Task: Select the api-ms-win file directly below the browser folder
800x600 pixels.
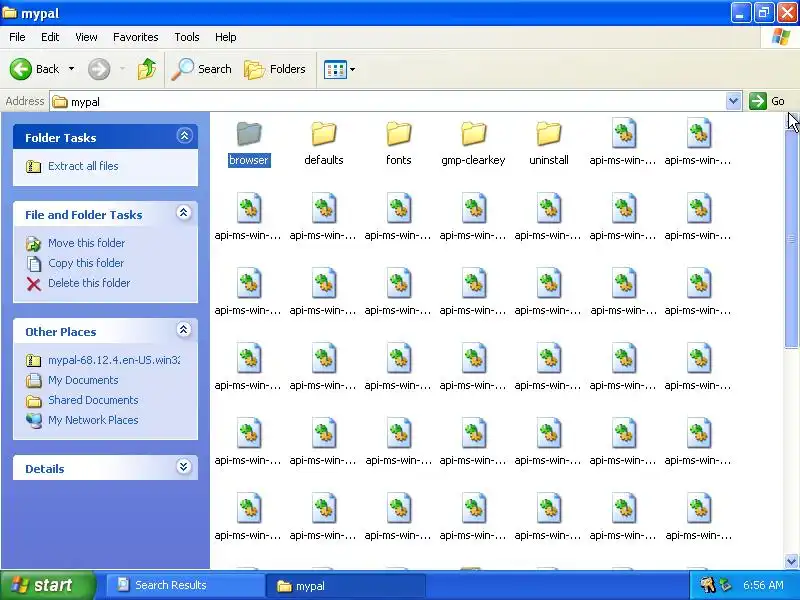Action: click(x=249, y=209)
